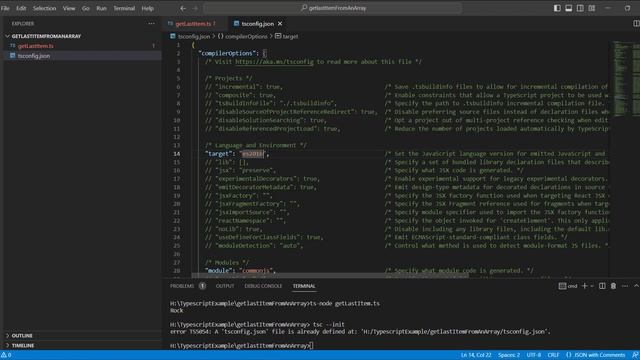The width and height of the screenshot is (640, 360).
Task: Click target in the breadcrumb
Action: [x=290, y=36]
